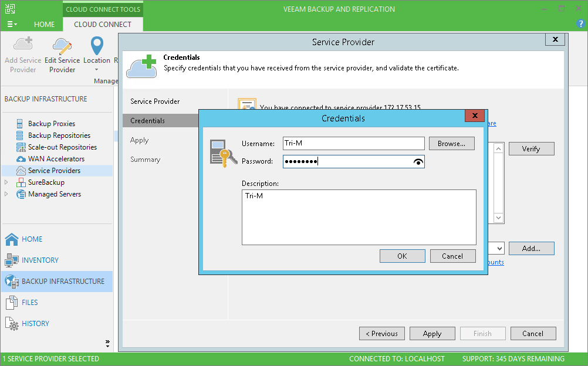Viewport: 588px width, 366px height.
Task: Expand the Managed Servers tree node
Action: pyautogui.click(x=6, y=194)
